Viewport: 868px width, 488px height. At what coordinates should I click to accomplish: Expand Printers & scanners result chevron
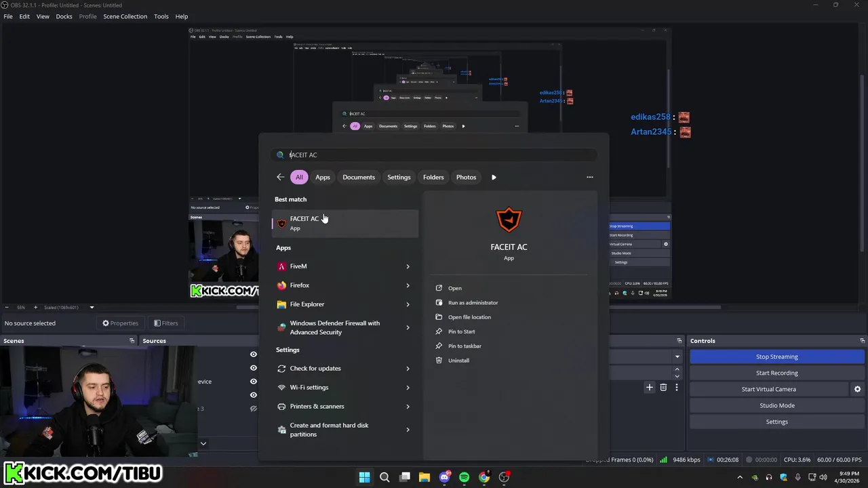408,407
